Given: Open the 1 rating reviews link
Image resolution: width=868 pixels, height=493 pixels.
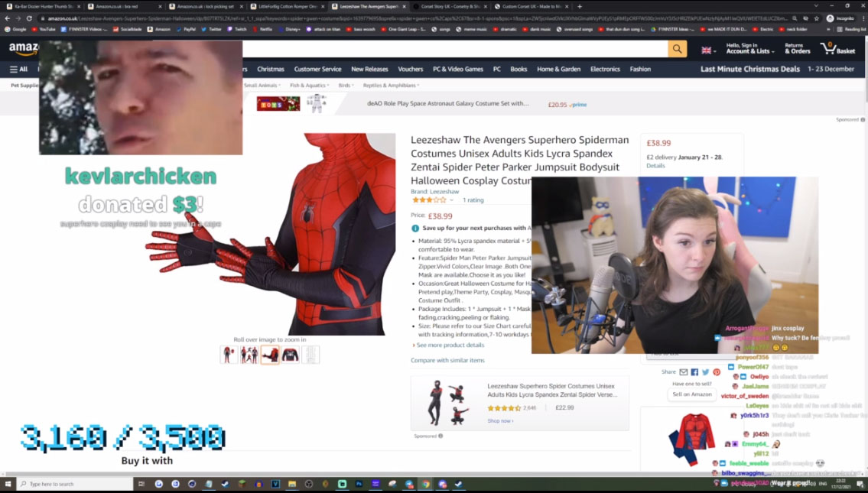Looking at the screenshot, I should 473,200.
